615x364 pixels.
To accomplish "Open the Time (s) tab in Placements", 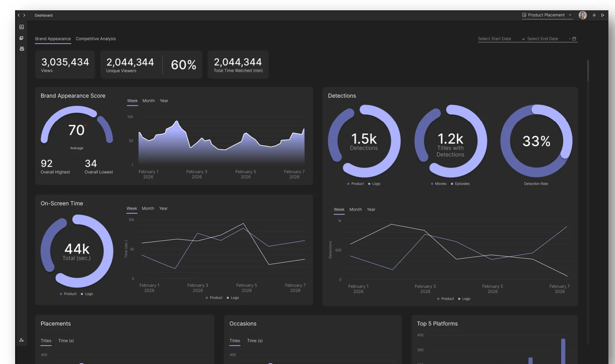I will tap(66, 341).
